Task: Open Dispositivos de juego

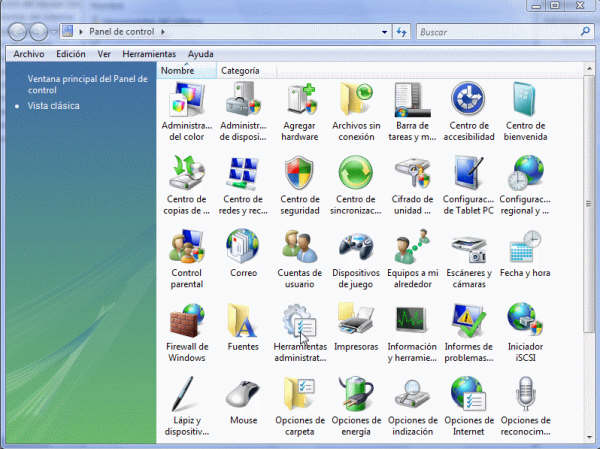Action: coord(356,259)
